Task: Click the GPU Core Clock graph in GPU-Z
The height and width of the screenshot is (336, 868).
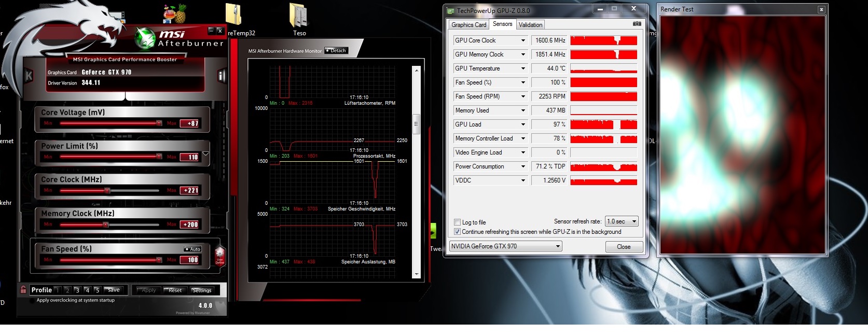Action: click(x=603, y=40)
